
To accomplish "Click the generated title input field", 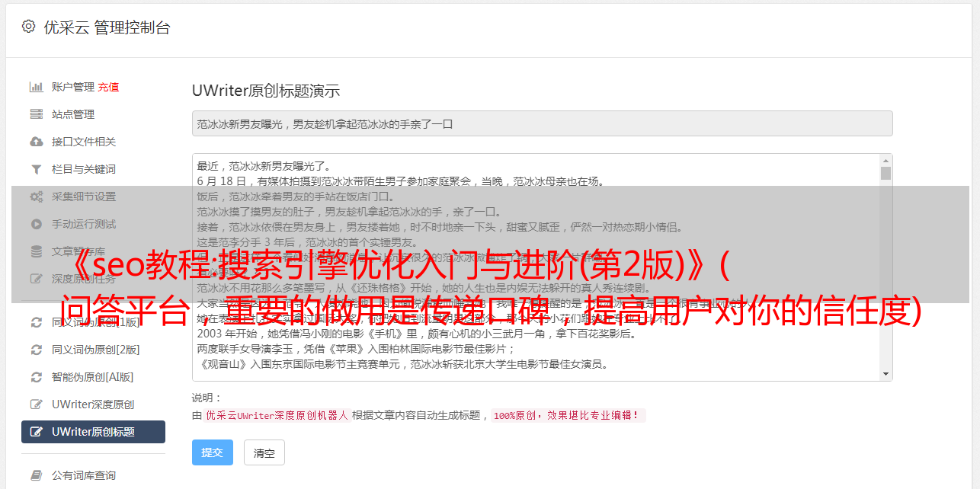I will pyautogui.click(x=542, y=123).
